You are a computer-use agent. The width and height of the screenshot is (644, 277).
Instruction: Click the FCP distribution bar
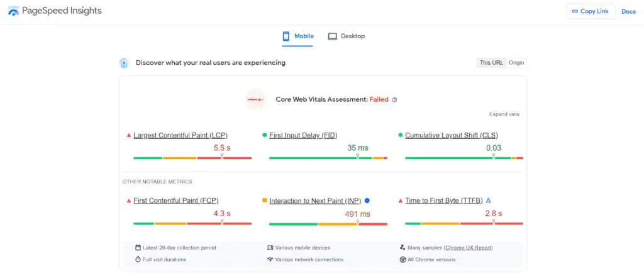(x=192, y=224)
